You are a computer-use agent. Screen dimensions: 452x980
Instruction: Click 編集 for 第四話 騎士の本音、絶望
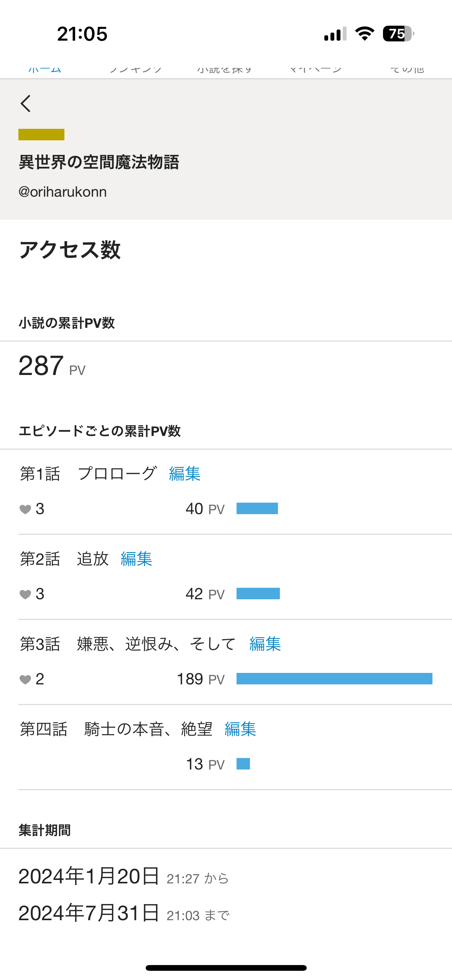240,729
